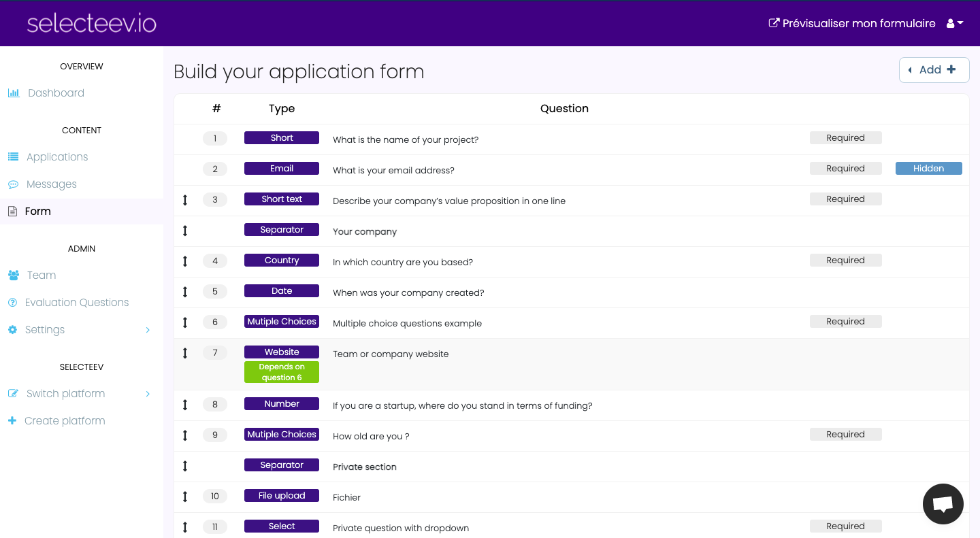Click the Add button
The image size is (980, 538).
click(934, 69)
